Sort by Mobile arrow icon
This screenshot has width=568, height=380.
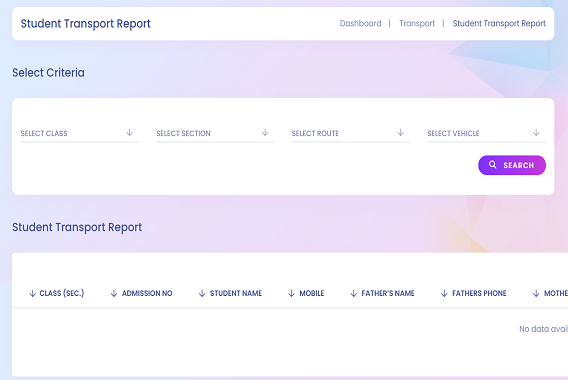tap(291, 293)
